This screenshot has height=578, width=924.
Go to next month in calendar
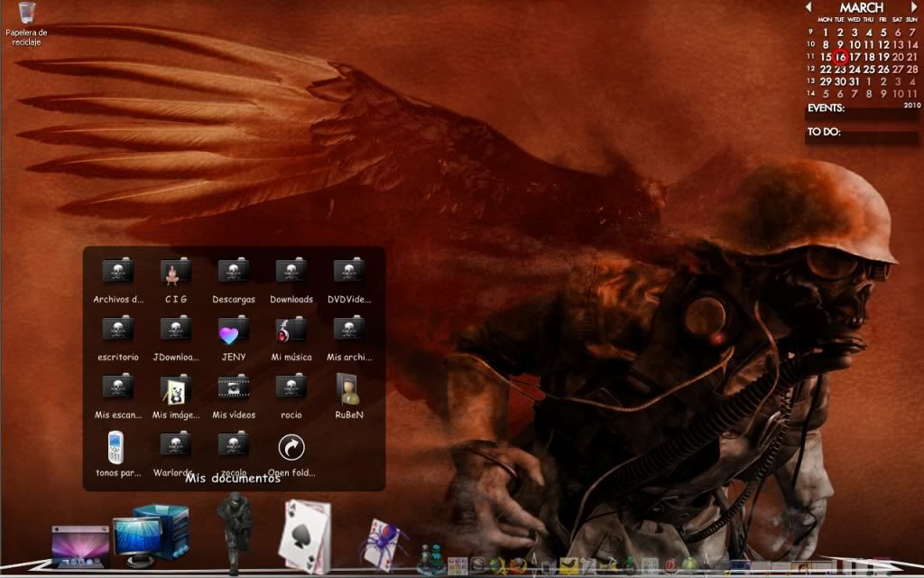pos(914,7)
